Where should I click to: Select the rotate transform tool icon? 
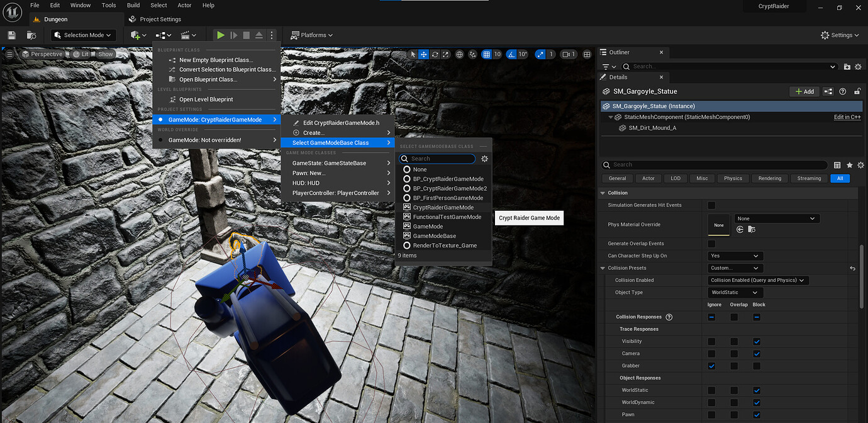pyautogui.click(x=435, y=54)
